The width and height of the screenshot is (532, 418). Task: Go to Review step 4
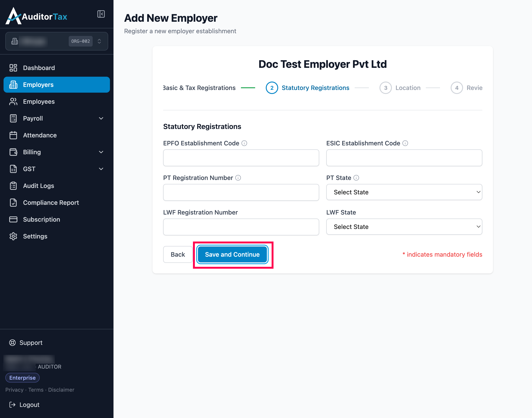coord(466,88)
